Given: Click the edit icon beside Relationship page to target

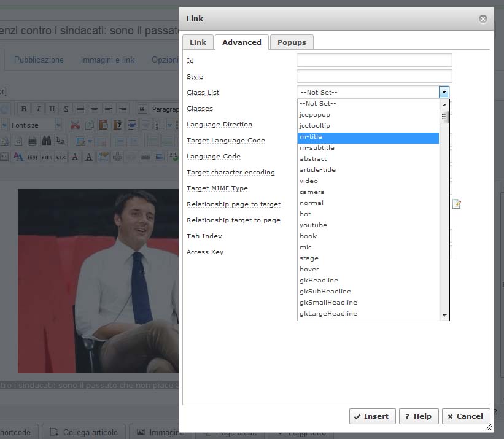Looking at the screenshot, I should click(x=456, y=204).
